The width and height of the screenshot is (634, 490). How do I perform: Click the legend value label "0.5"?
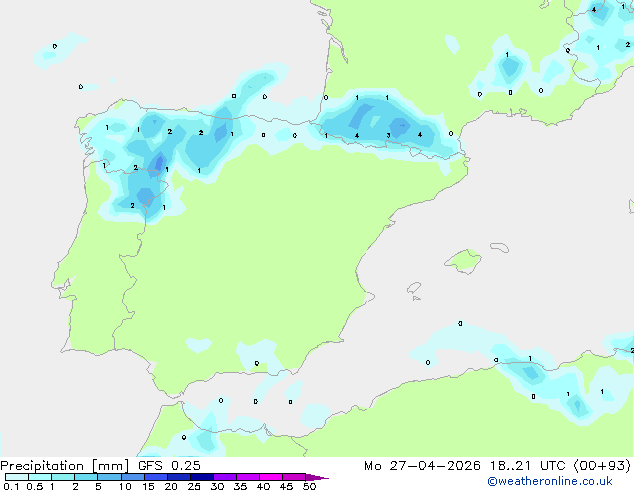(35, 486)
